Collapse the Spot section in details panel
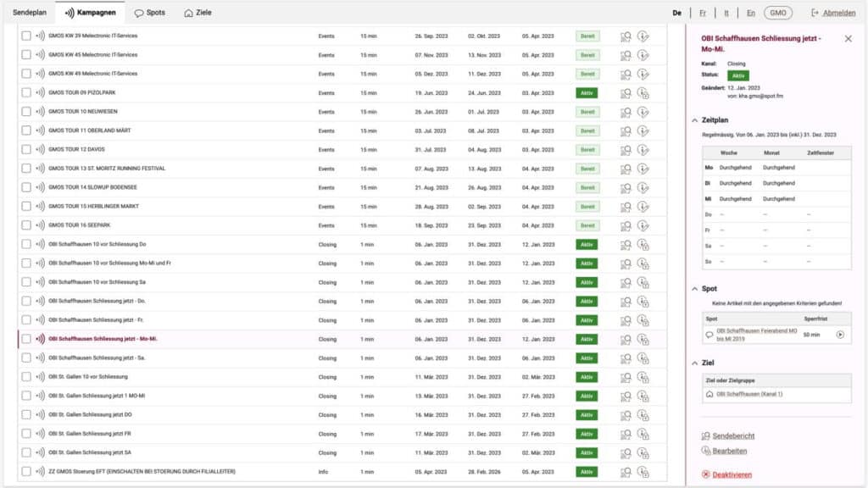The height and width of the screenshot is (488, 868). pos(695,289)
